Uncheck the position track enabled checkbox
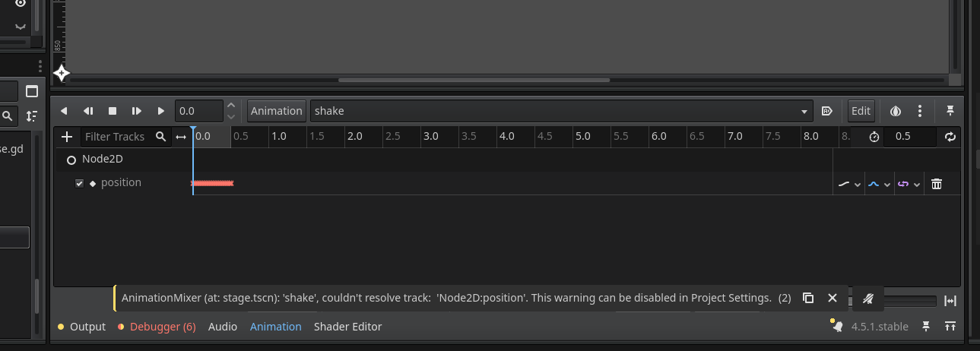This screenshot has width=980, height=351. click(79, 183)
